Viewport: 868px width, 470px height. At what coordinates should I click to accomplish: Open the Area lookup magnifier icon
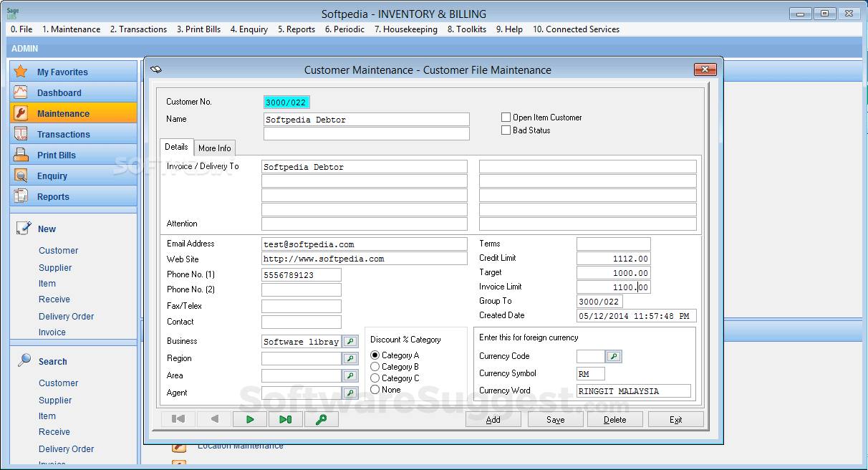pos(350,375)
